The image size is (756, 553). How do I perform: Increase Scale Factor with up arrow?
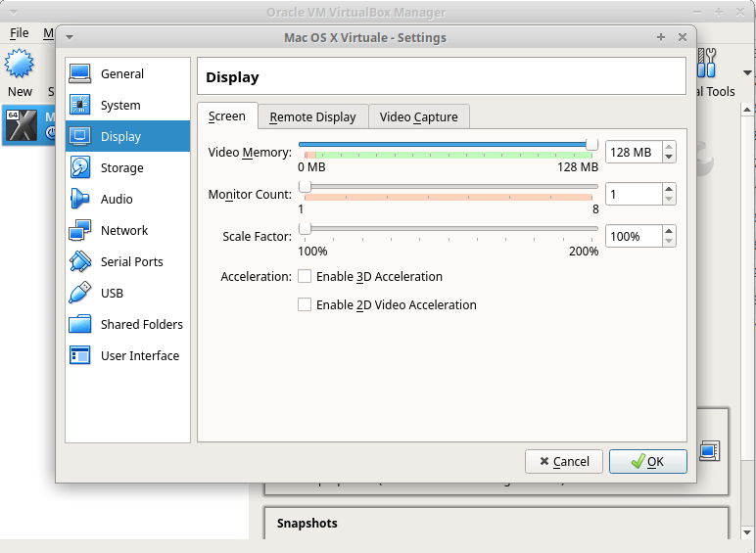tap(669, 231)
